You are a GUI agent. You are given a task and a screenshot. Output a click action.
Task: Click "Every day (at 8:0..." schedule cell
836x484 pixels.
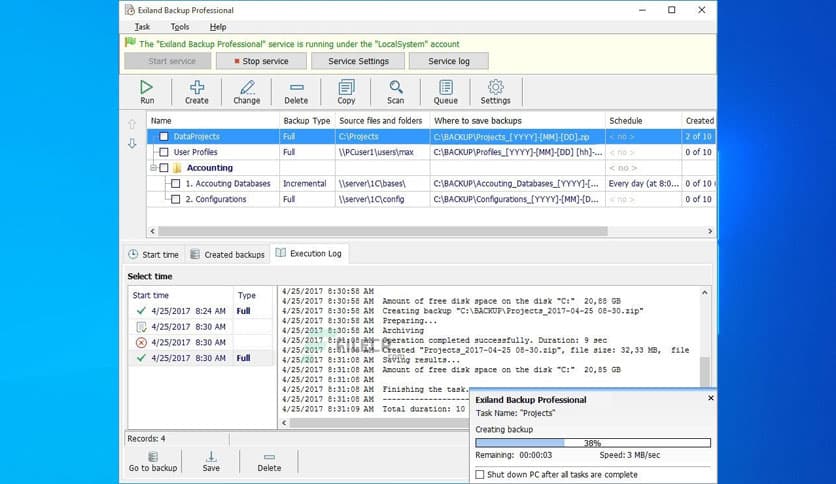(643, 183)
